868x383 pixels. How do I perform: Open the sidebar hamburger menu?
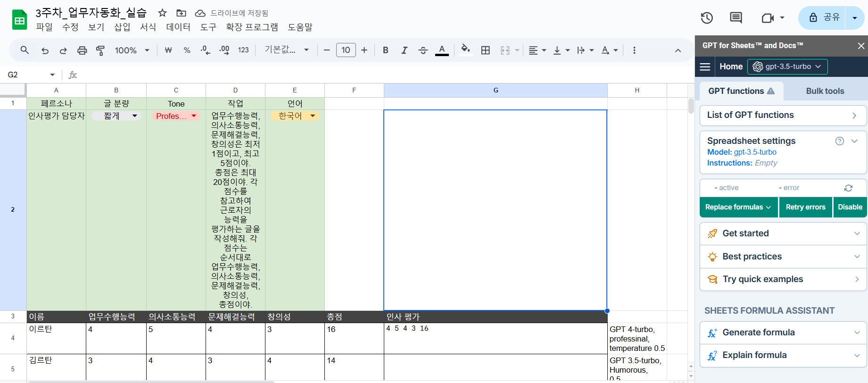pos(705,67)
